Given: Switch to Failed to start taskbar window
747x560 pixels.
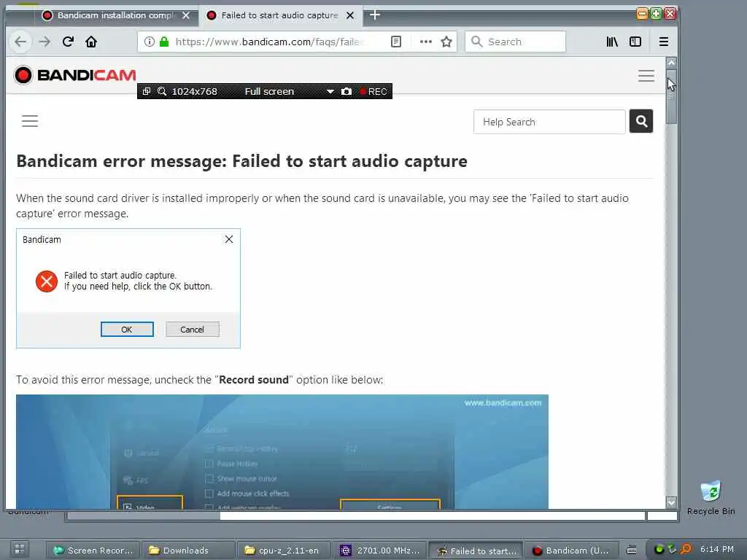Looking at the screenshot, I should click(476, 551).
